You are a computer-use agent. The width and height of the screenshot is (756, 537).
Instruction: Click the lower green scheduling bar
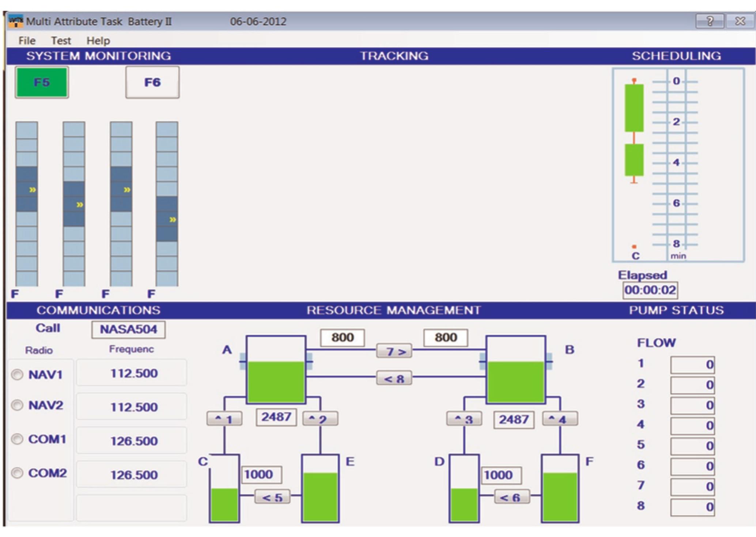tap(634, 160)
